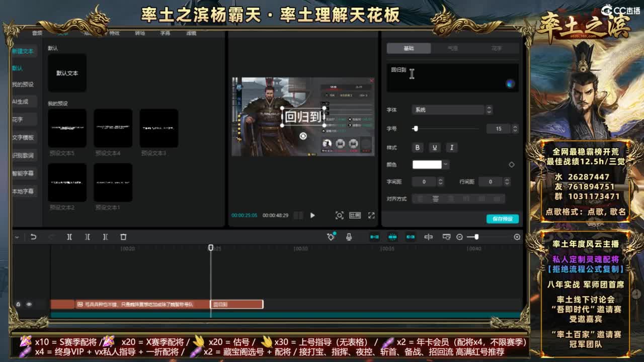The height and width of the screenshot is (362, 644).
Task: Add keyframe with the diamond icon
Action: pos(512,164)
